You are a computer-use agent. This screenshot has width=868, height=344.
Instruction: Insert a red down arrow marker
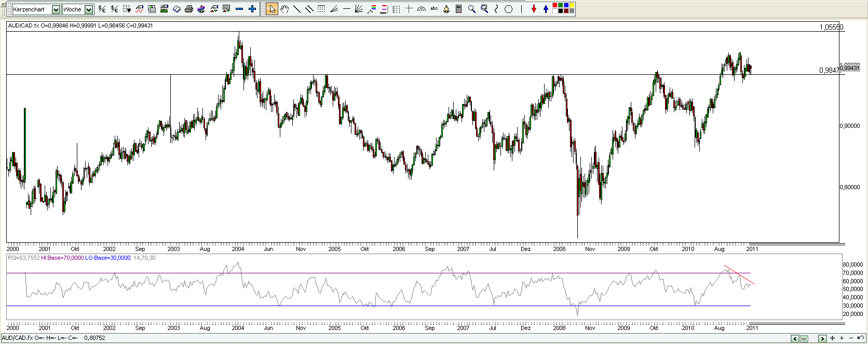534,9
